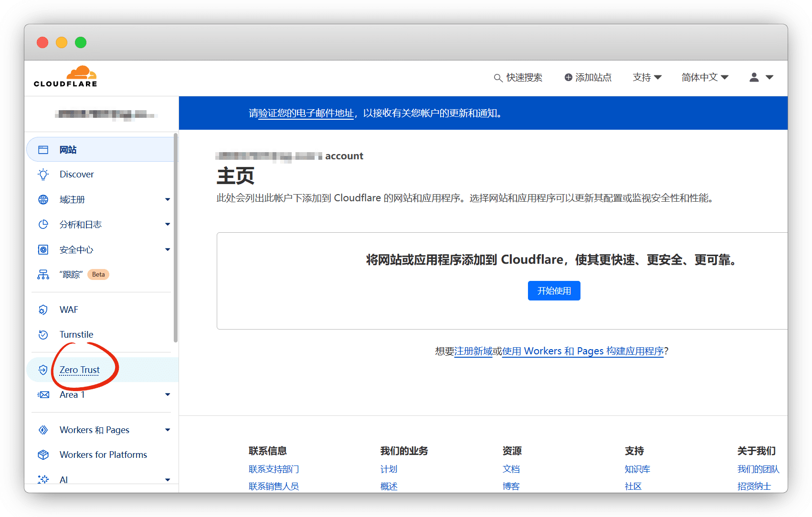
Task: Open the "跟踪" Beta sidebar item
Action: [101, 274]
